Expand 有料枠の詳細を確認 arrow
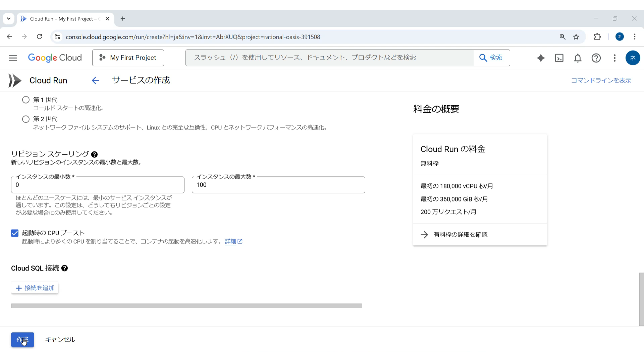Viewport: 644px width, 362px height. [424, 235]
